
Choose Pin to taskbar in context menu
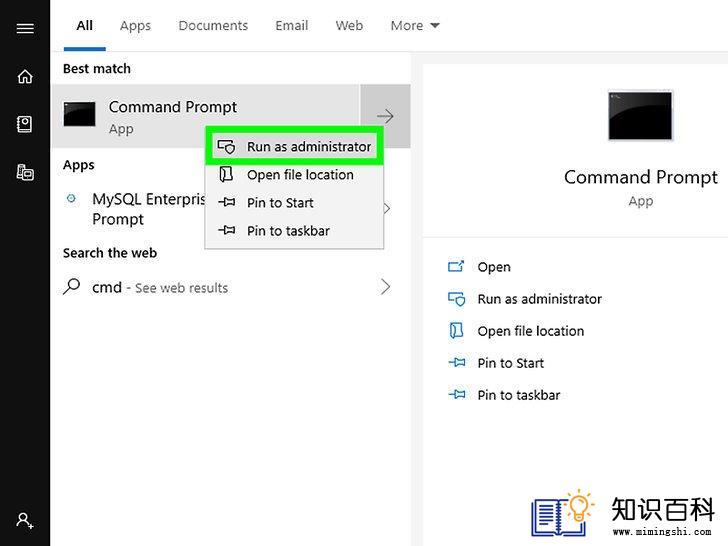coord(294,230)
